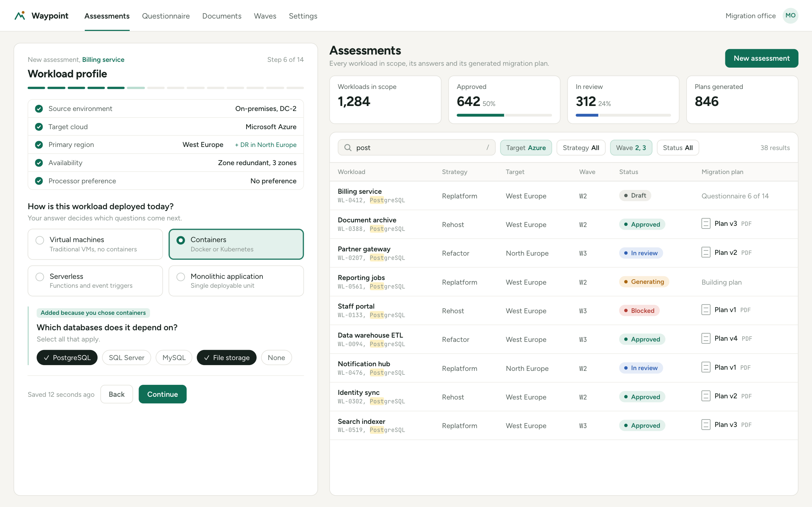This screenshot has width=812, height=507.
Task: Open the Wave 2, 3 filter dropdown
Action: point(631,148)
